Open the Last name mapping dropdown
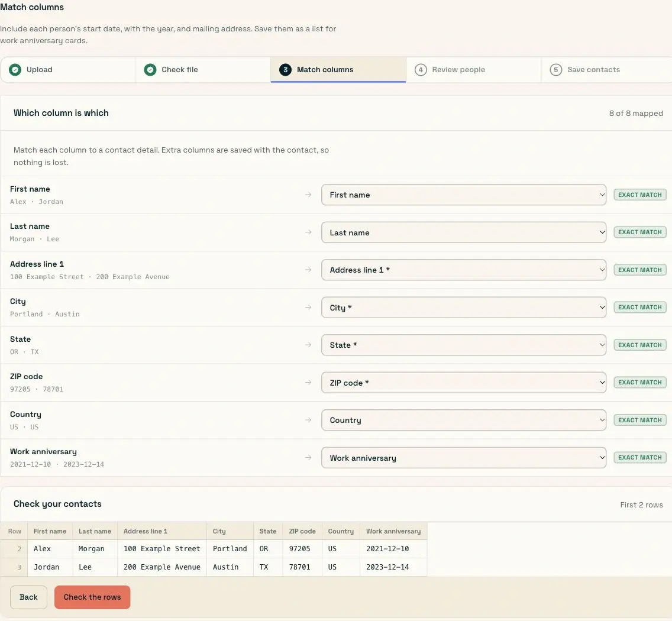This screenshot has height=621, width=672. [464, 232]
